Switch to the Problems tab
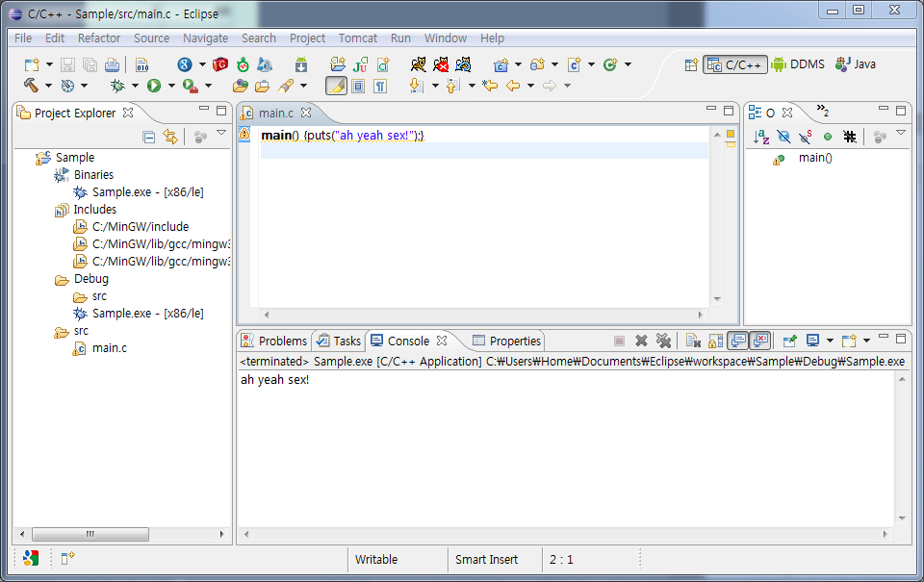 pos(274,342)
